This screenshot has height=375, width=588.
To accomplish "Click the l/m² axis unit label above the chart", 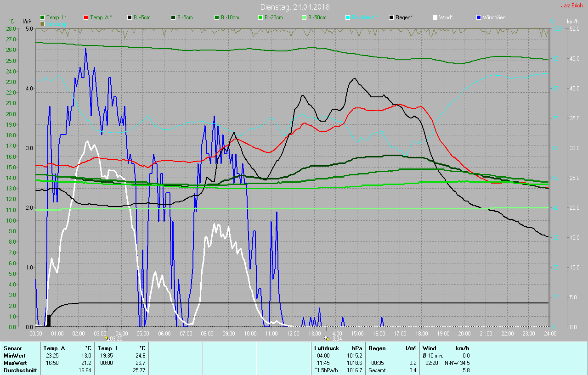I will point(27,22).
